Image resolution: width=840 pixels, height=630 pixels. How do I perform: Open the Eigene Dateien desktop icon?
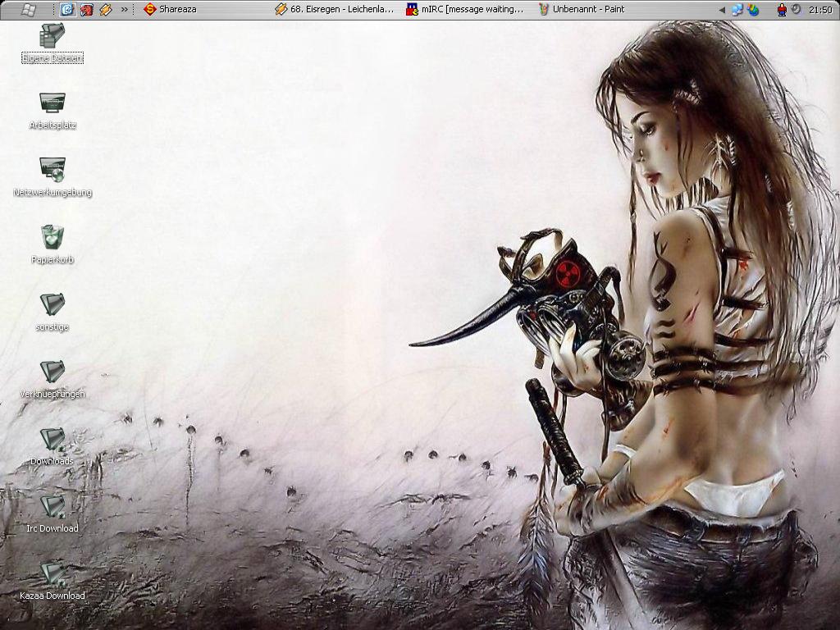tap(52, 37)
